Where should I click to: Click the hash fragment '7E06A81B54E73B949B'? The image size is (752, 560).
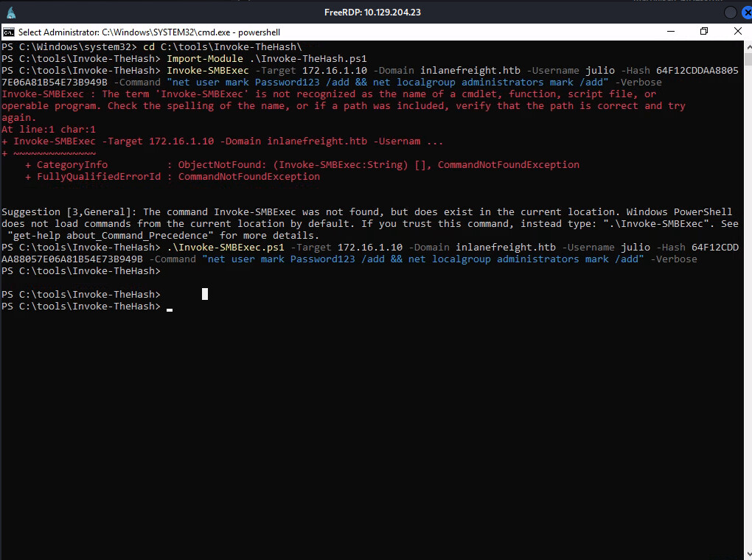[x=55, y=83]
